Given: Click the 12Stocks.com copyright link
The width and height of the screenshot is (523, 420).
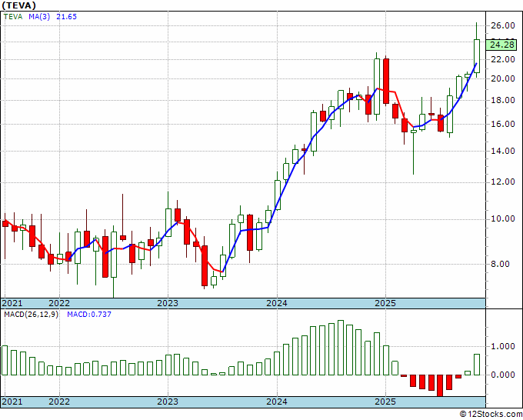Looking at the screenshot, I should click(491, 415).
